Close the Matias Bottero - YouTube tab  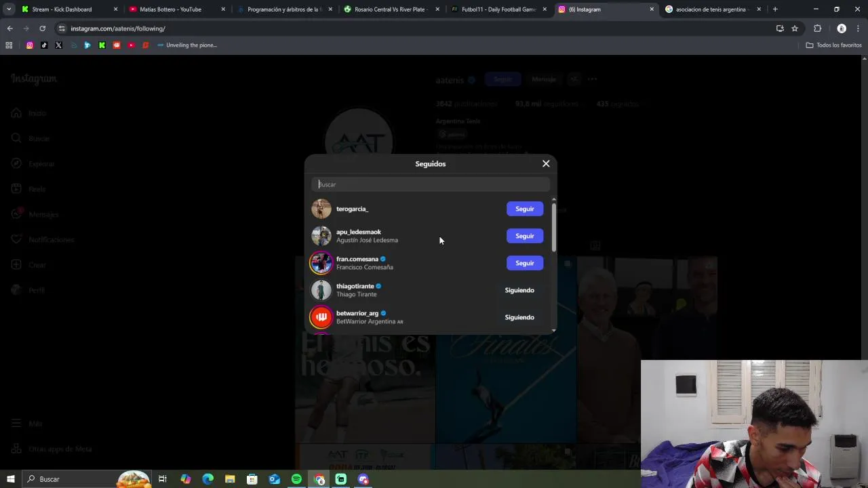[223, 9]
